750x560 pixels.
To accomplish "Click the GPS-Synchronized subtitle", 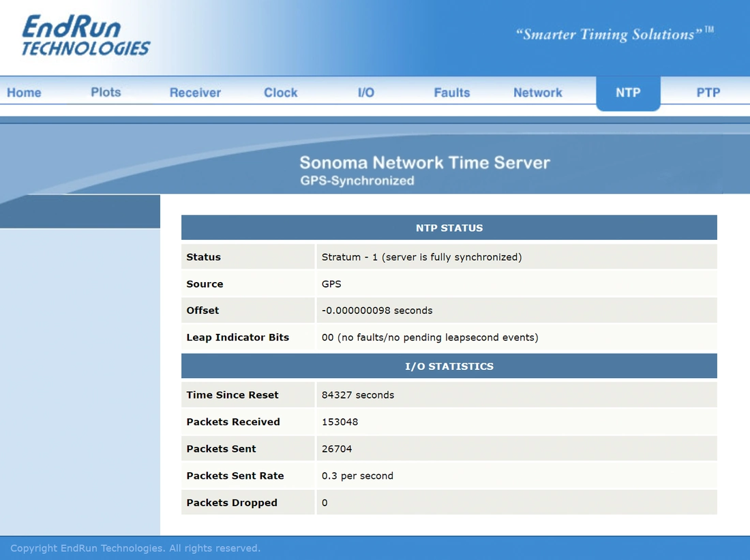I will (357, 181).
